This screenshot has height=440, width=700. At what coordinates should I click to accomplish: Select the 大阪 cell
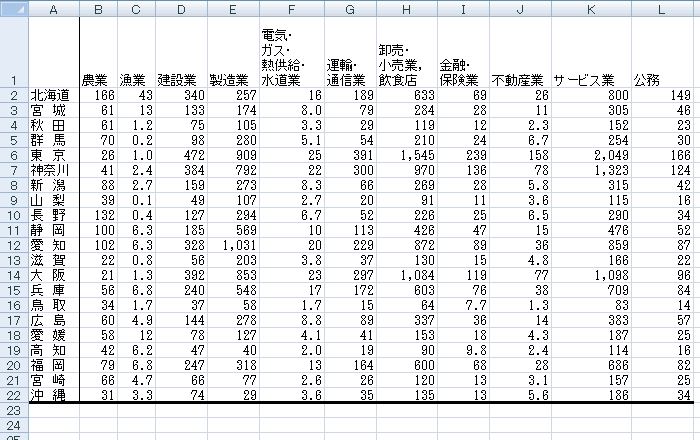tap(54, 275)
